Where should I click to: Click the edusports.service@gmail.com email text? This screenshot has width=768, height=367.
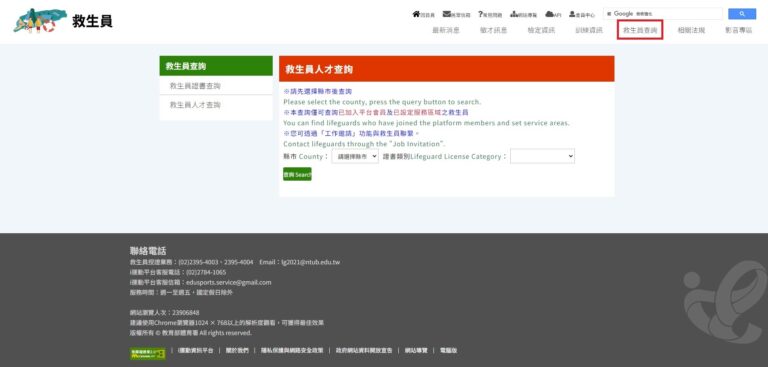(229, 283)
